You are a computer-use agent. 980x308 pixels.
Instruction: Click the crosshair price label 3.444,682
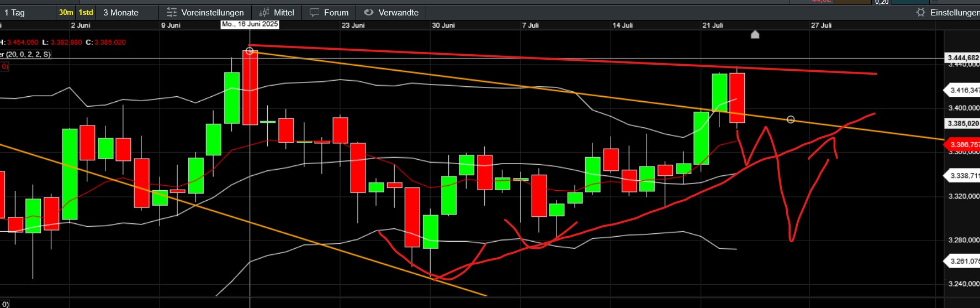(x=963, y=58)
